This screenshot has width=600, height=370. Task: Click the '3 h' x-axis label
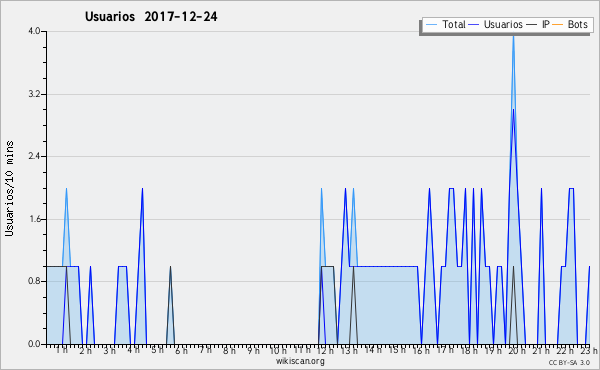[x=109, y=350]
